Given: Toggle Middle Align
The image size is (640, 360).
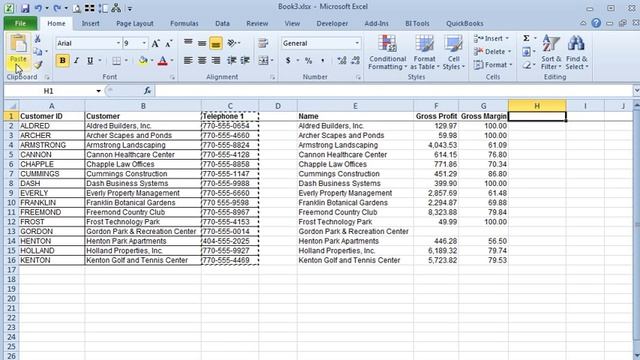Looking at the screenshot, I should tap(202, 43).
